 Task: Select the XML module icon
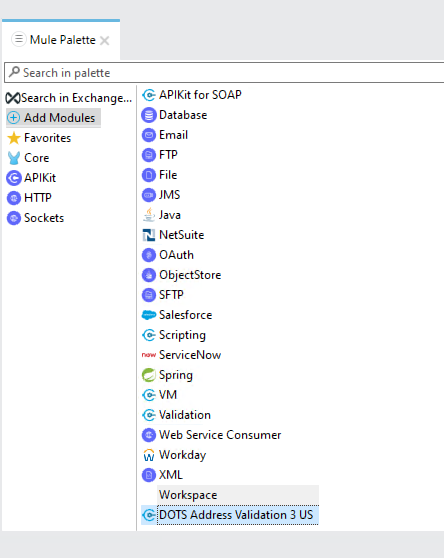[149, 475]
